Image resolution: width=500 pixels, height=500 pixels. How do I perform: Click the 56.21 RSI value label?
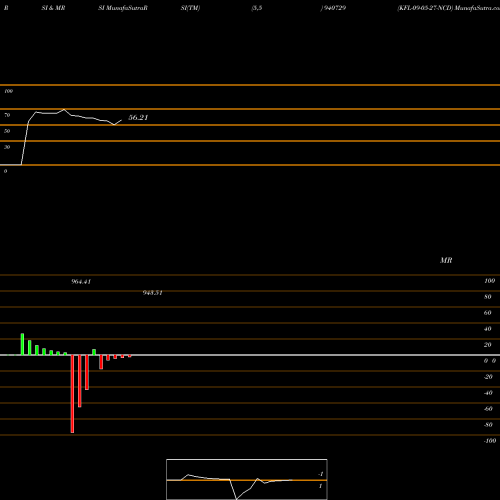138,117
